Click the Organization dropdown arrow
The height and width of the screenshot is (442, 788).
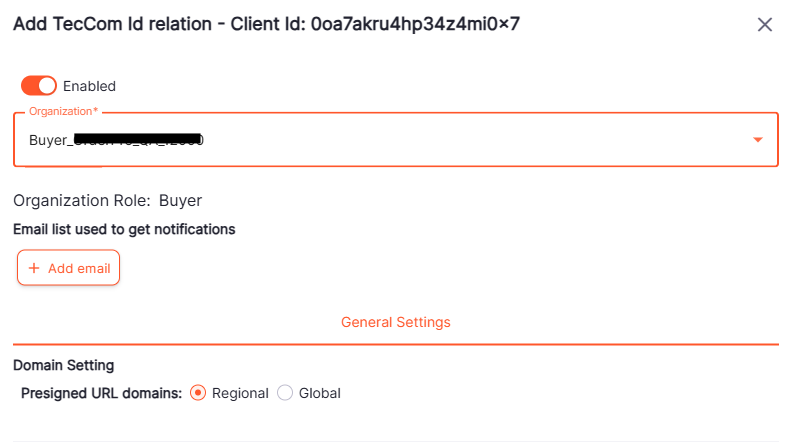click(758, 140)
